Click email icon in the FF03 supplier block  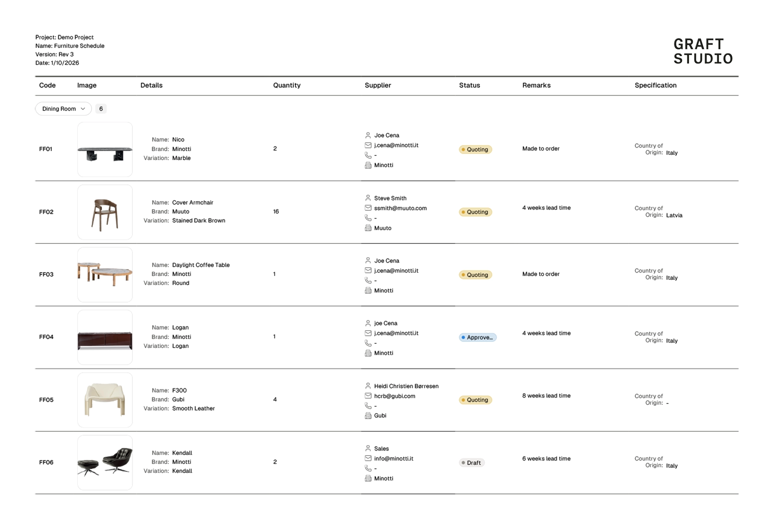[x=368, y=270]
